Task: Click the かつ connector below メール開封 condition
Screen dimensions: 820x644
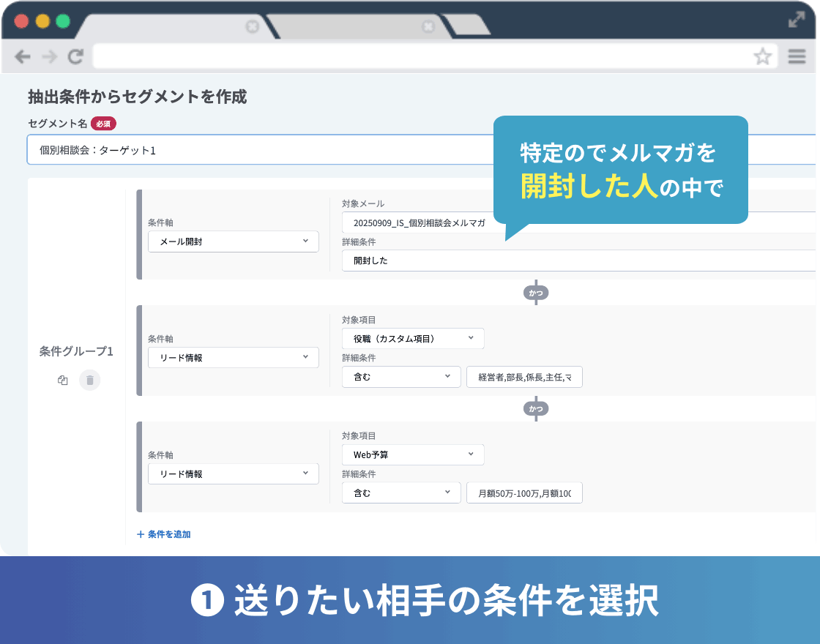Action: click(536, 293)
